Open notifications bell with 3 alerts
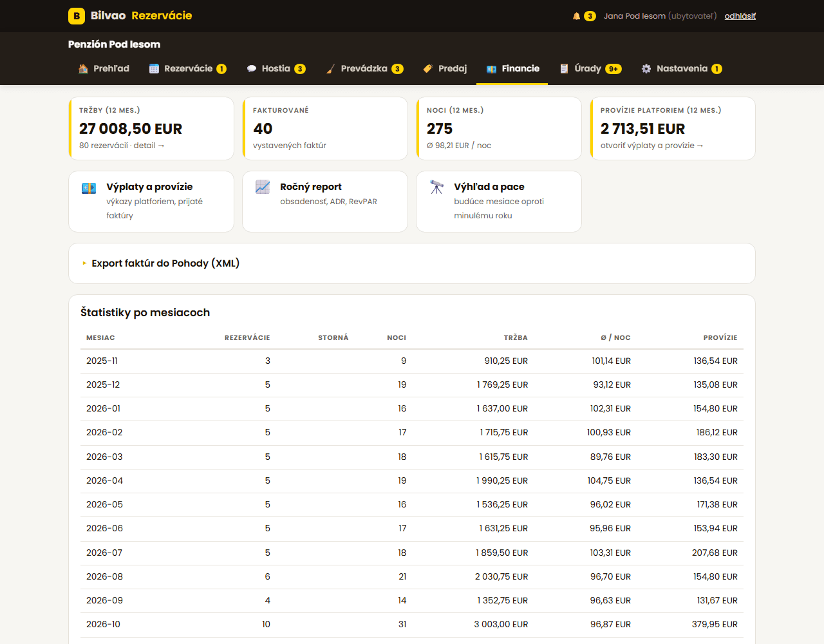The image size is (824, 644). (584, 16)
